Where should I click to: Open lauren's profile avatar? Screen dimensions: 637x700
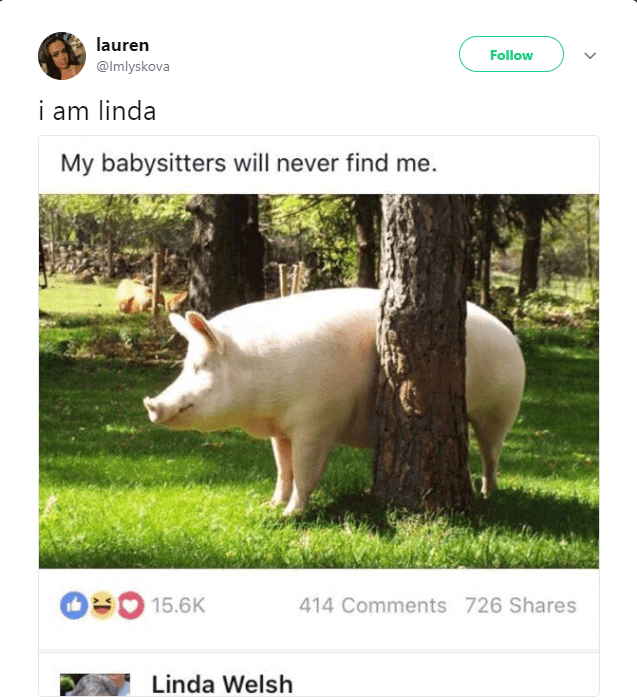[x=62, y=56]
